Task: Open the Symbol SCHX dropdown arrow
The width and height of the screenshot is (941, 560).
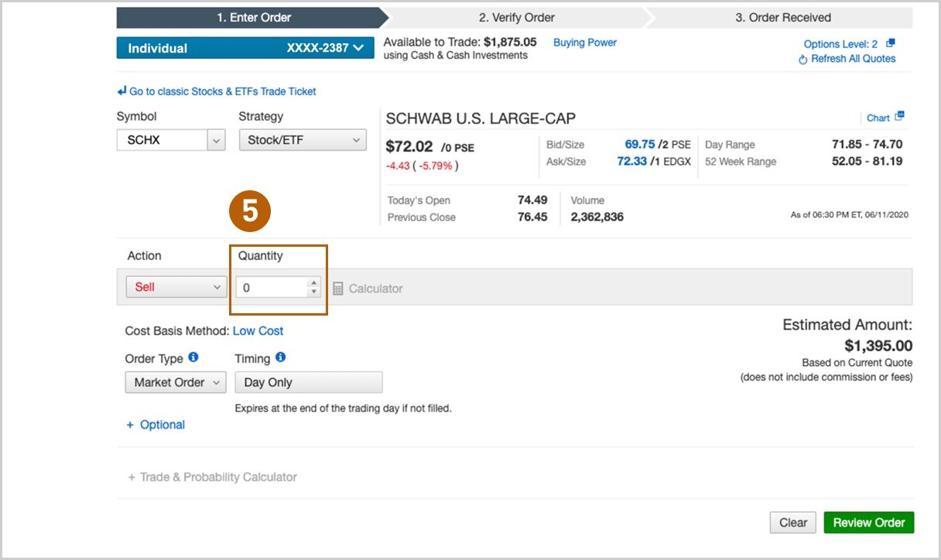Action: [216, 141]
